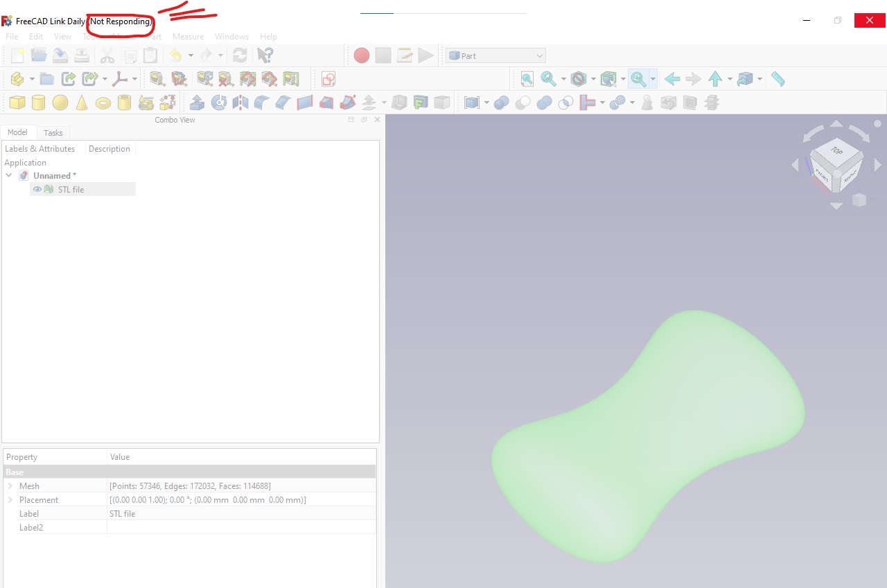Perform a boolean Union operation
887x588 pixels.
(543, 102)
